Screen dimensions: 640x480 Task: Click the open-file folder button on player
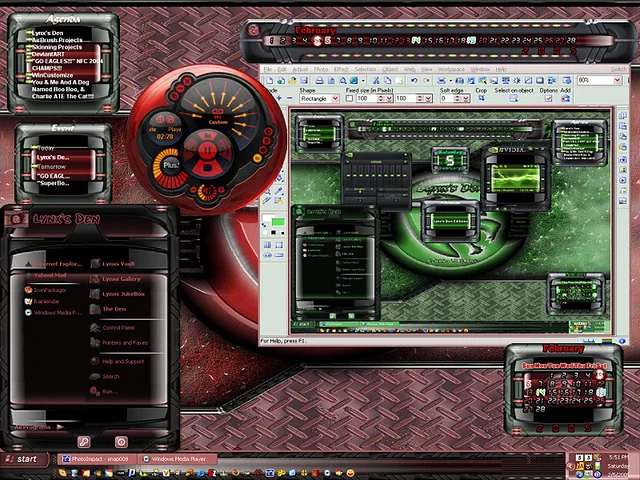[x=207, y=135]
